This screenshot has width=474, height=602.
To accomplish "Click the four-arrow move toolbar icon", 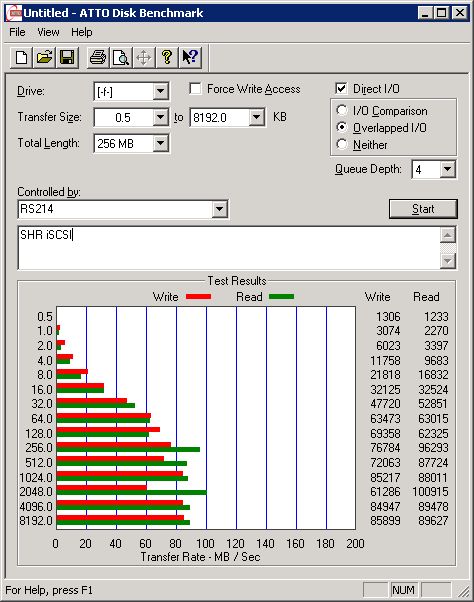I will (144, 58).
